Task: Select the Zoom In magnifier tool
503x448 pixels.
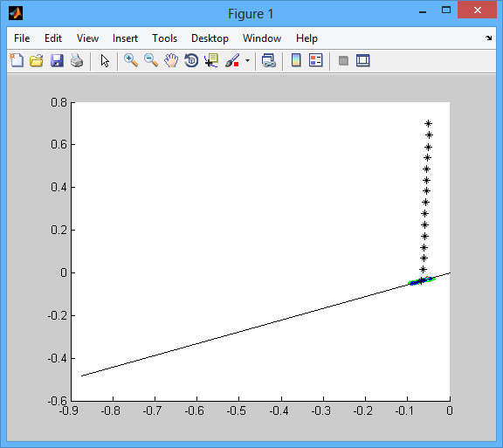Action: [x=131, y=60]
